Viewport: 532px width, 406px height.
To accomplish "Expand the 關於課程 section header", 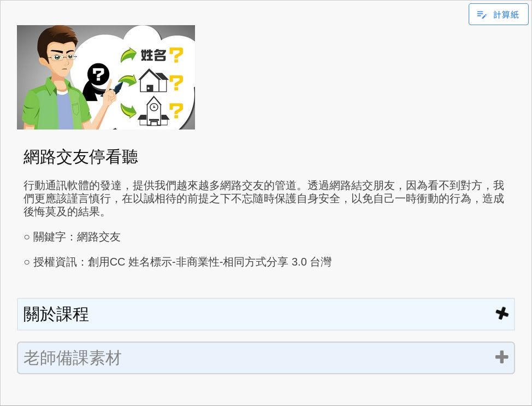I will 266,314.
